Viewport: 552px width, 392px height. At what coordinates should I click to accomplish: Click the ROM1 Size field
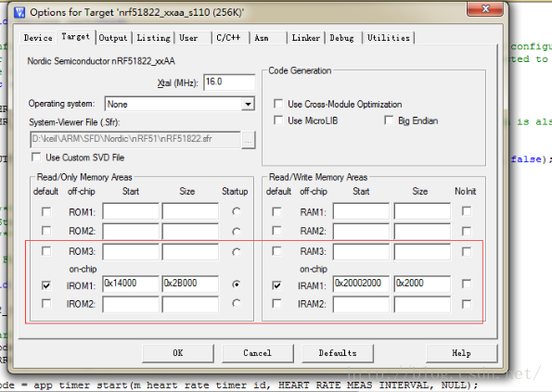click(x=190, y=211)
